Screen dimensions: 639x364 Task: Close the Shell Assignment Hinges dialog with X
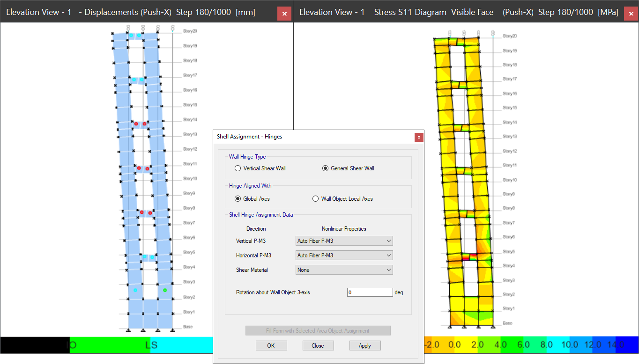point(419,137)
